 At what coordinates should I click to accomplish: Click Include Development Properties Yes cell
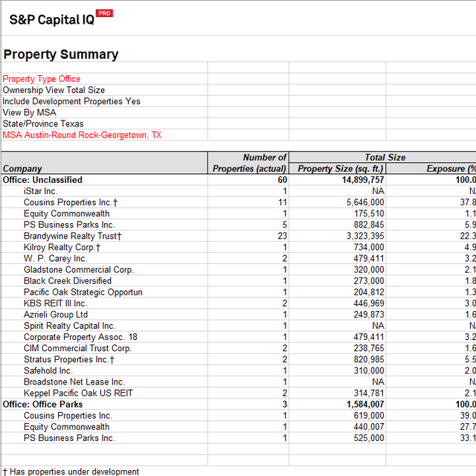click(105, 101)
